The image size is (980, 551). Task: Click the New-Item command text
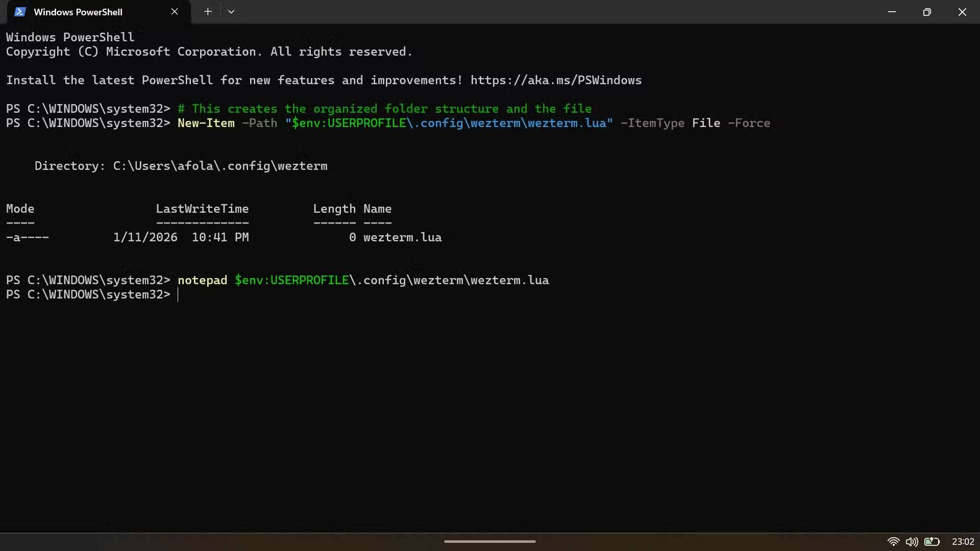coord(206,123)
